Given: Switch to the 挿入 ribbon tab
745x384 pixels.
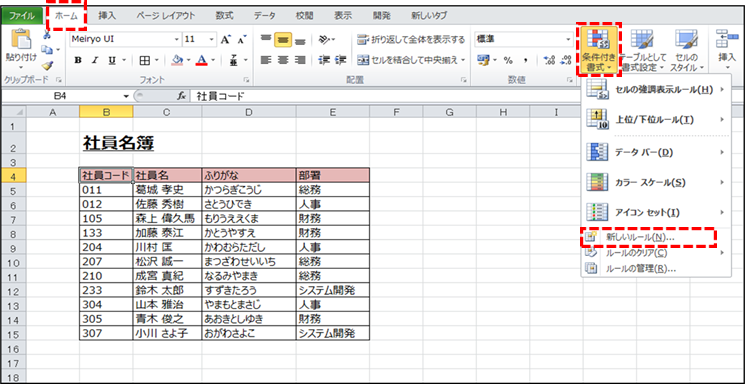Looking at the screenshot, I should tap(107, 16).
